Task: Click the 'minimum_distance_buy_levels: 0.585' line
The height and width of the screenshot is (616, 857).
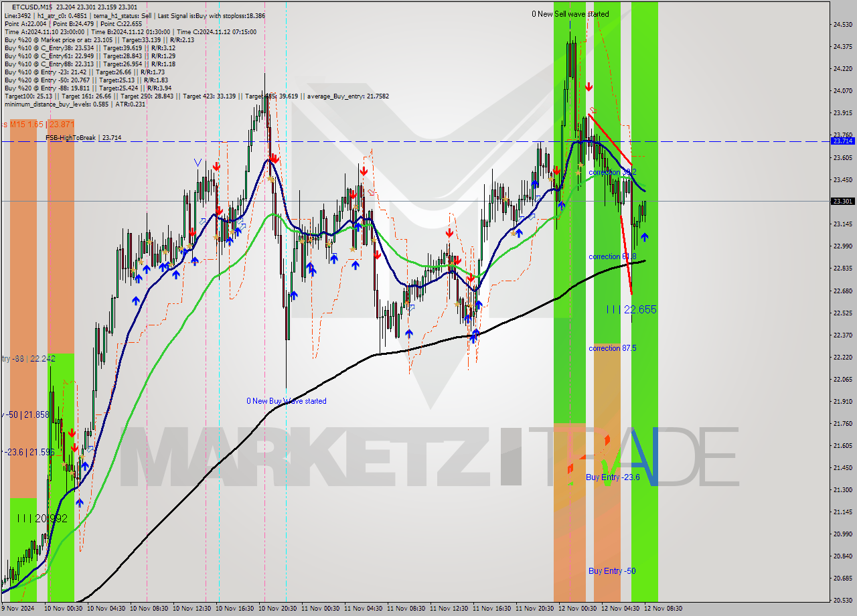Action: pos(75,104)
